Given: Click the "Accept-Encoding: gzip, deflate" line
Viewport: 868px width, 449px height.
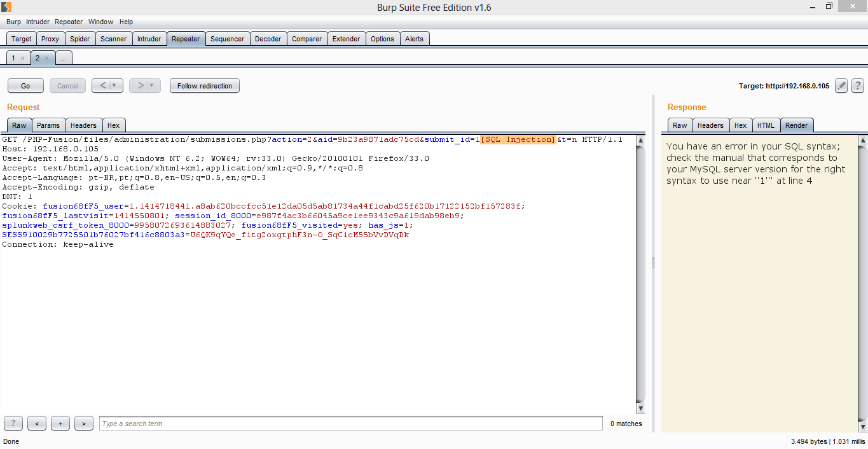Looking at the screenshot, I should point(78,187).
